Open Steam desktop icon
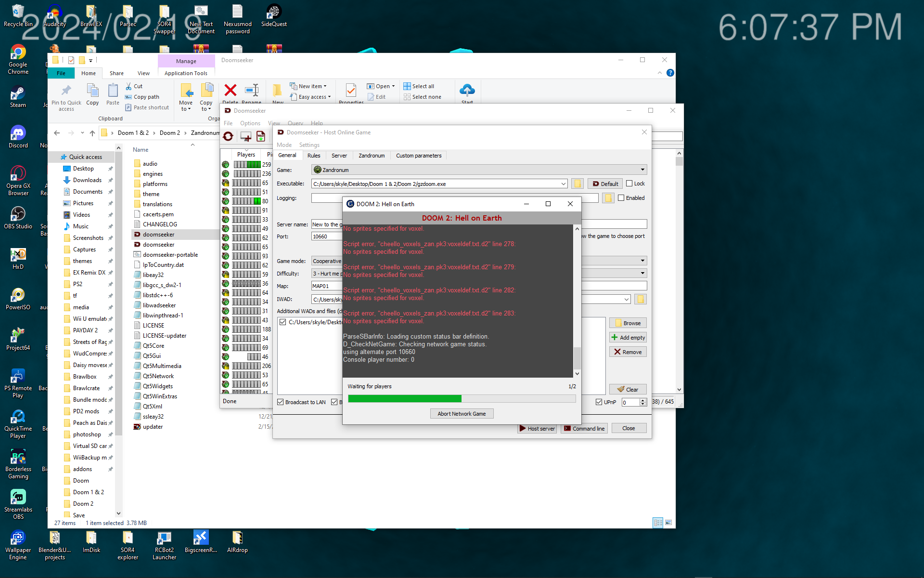Viewport: 924px width, 578px height. (18, 96)
